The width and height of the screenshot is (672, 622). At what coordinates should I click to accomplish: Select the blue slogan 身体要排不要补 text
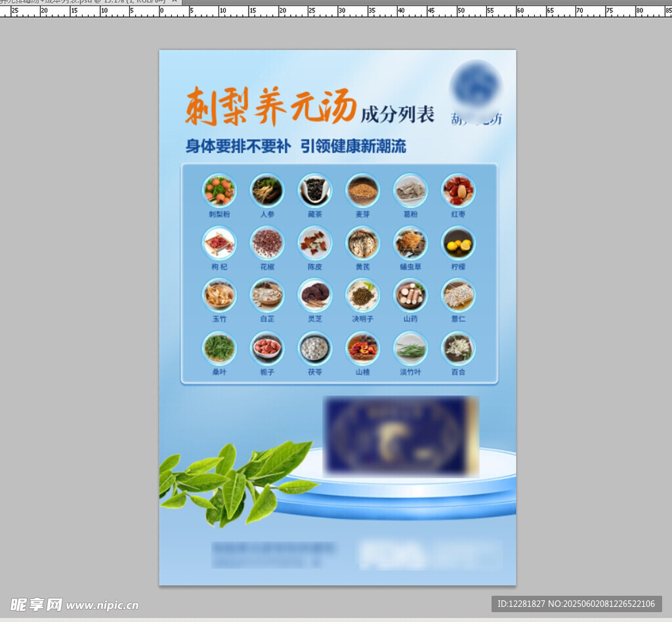pos(238,146)
